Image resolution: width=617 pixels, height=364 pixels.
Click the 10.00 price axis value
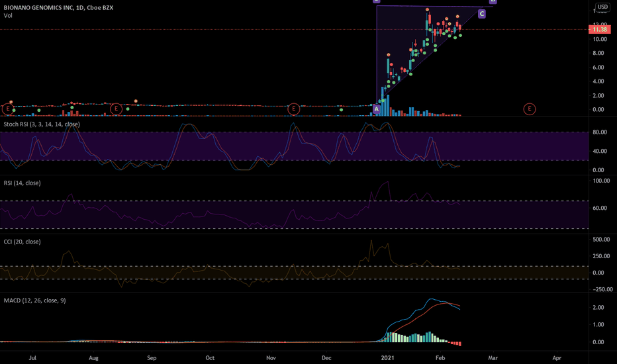[x=600, y=39]
